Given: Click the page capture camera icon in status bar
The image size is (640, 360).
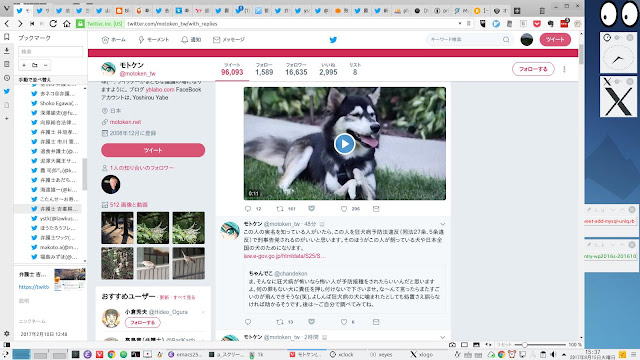Looking at the screenshot, I should 452,344.
